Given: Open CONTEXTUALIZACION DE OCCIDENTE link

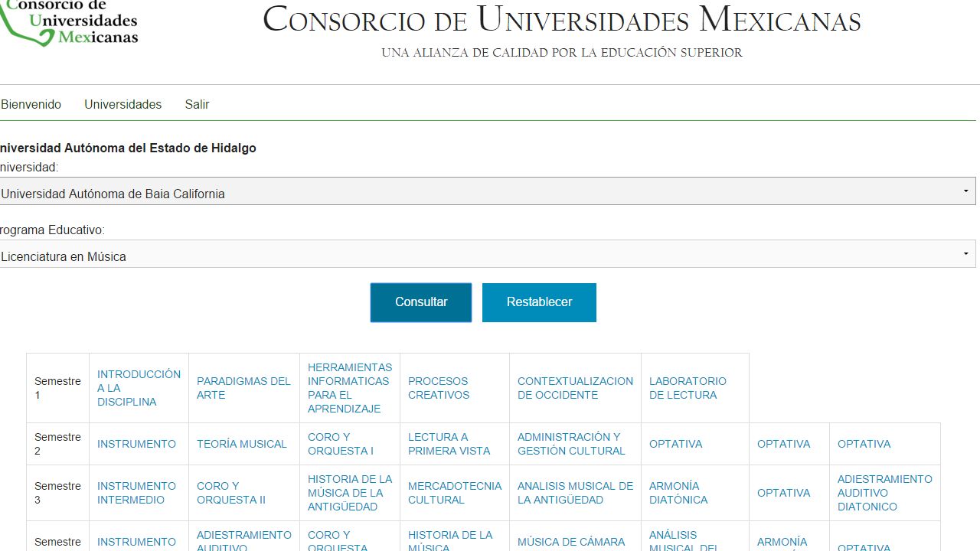Looking at the screenshot, I should [x=575, y=388].
